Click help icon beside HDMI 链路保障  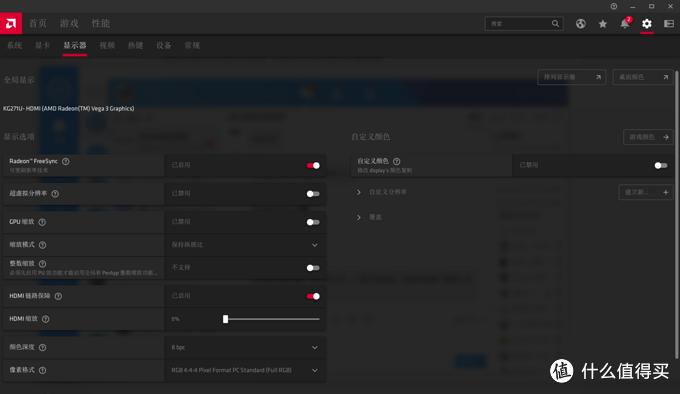pos(58,296)
